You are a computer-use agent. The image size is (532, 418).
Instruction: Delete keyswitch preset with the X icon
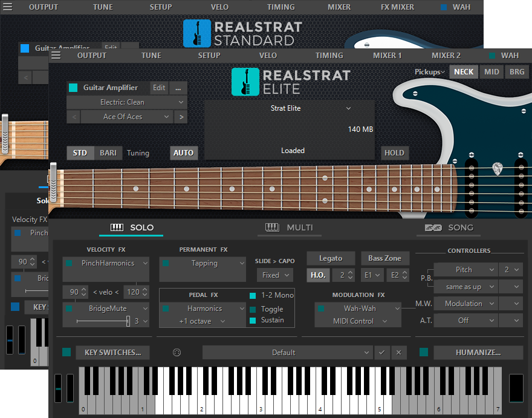(x=399, y=352)
